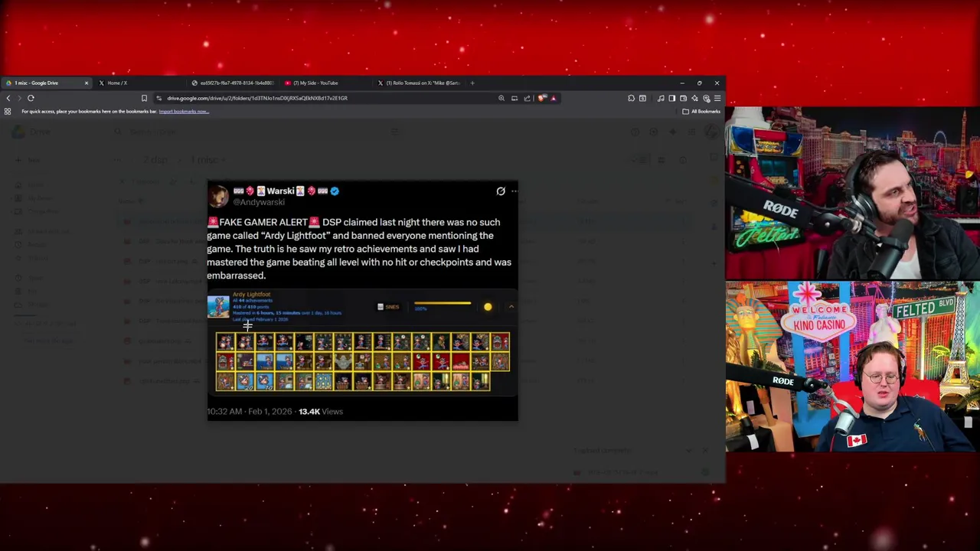Click the @Andywarski handle
The image size is (980, 551).
[259, 202]
